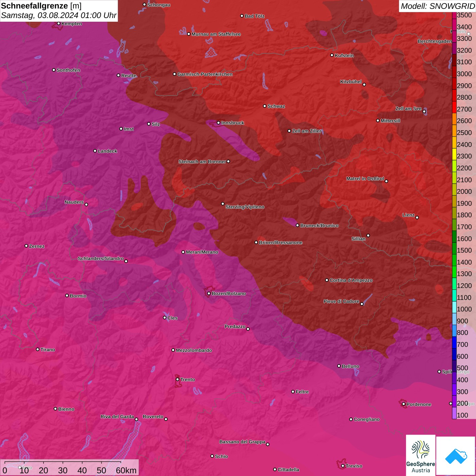The width and height of the screenshot is (476, 476).
Task: Click the Tirano city marker dot
Action: point(37,350)
